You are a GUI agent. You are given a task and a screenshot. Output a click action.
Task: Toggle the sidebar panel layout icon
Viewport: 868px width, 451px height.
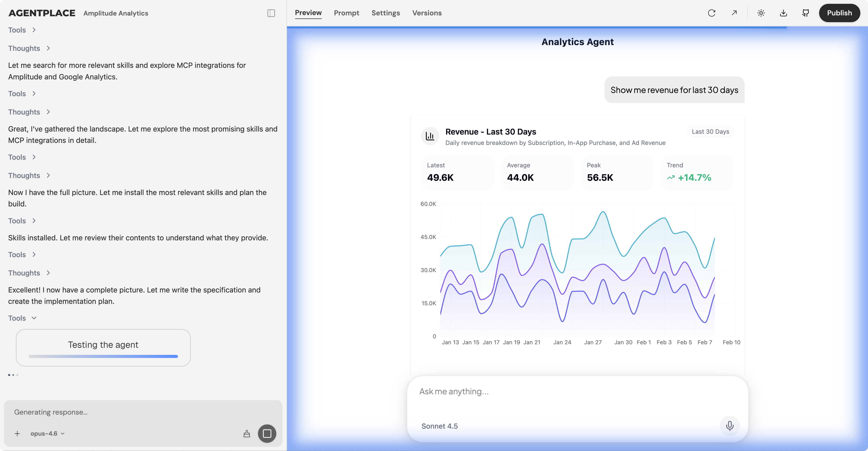pos(271,13)
